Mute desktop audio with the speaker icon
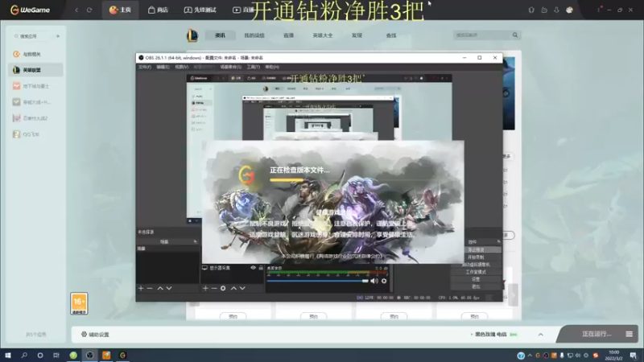Viewport: 644px width, 362px height. coord(374,281)
